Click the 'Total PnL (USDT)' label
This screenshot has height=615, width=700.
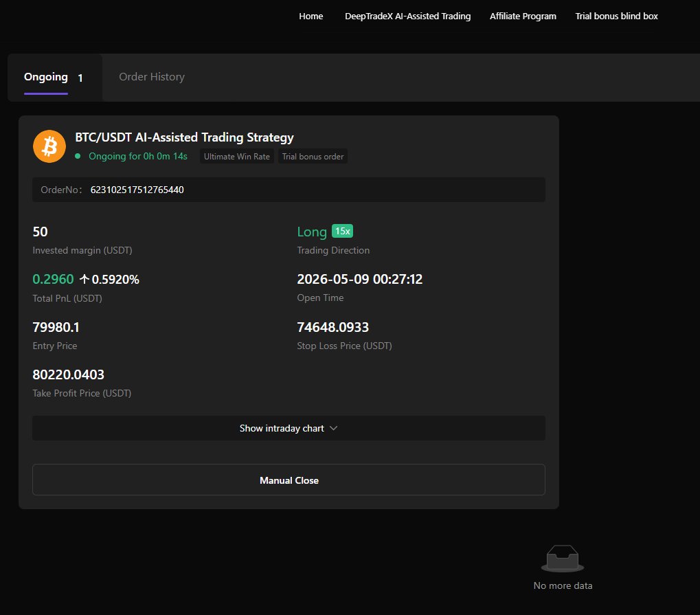click(67, 298)
